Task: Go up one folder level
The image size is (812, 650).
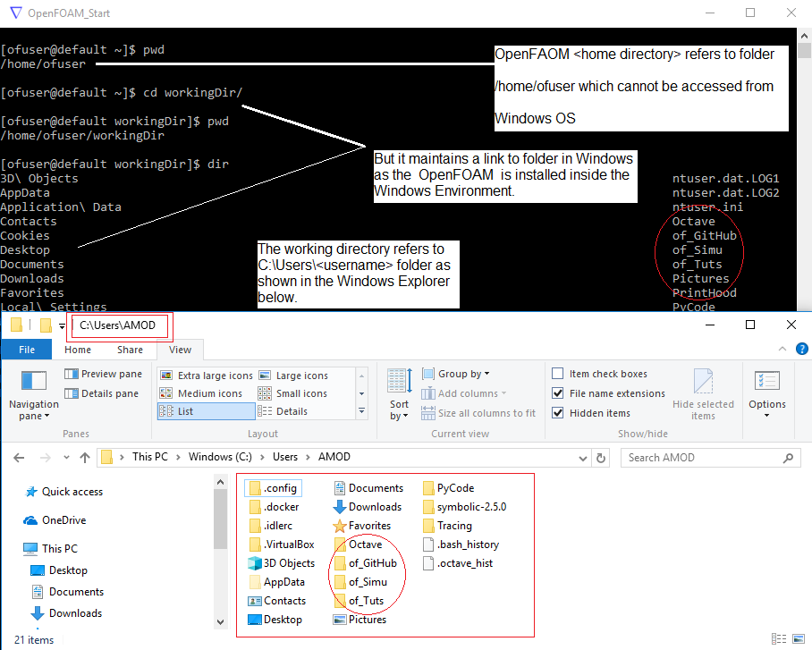Action: (x=85, y=458)
